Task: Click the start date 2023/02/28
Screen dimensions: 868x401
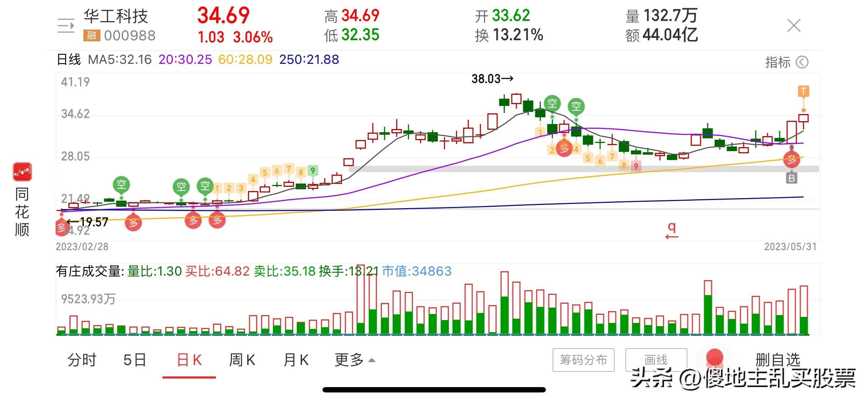Action: pyautogui.click(x=82, y=247)
